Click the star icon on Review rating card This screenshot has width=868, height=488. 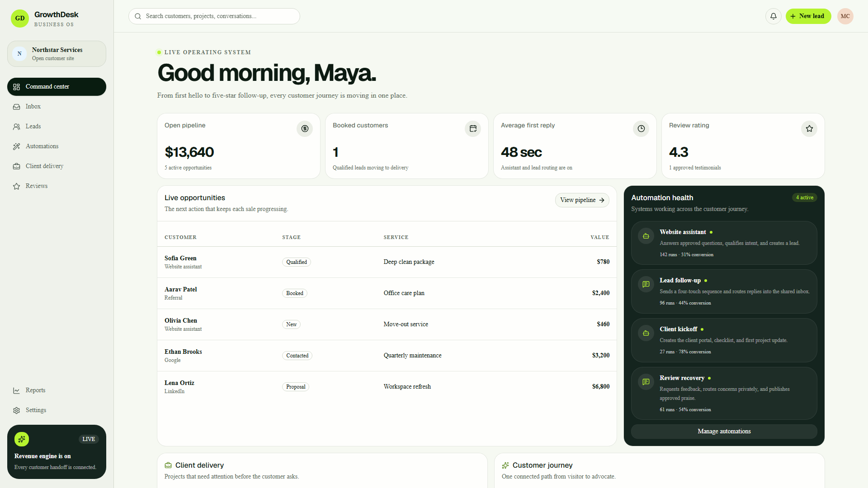point(809,129)
